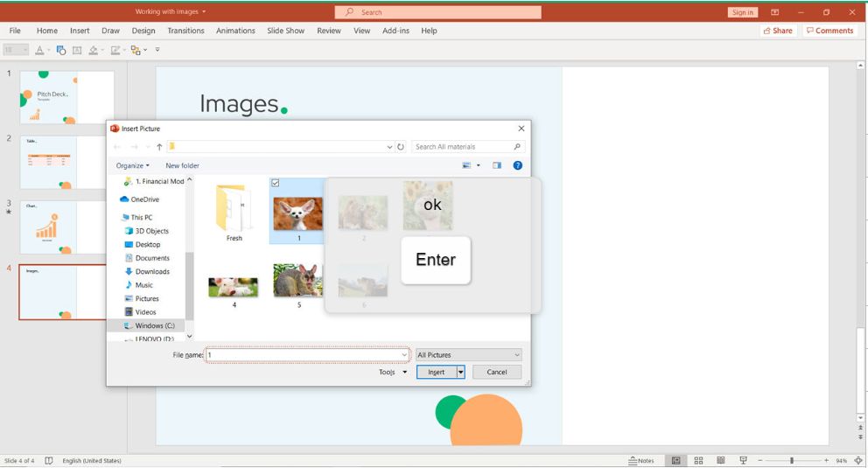The height and width of the screenshot is (468, 868).
Task: Click the Shapes icon in quick toolbar
Action: click(x=61, y=51)
